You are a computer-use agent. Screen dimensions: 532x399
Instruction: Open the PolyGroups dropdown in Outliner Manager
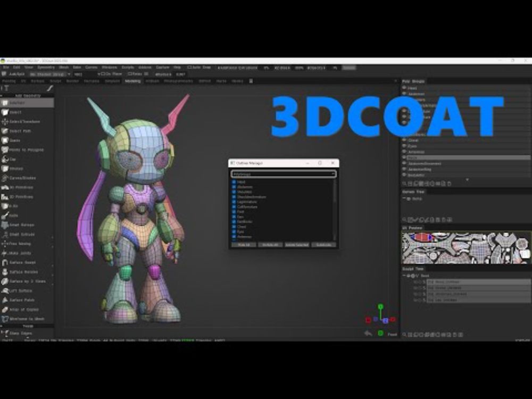(x=284, y=174)
